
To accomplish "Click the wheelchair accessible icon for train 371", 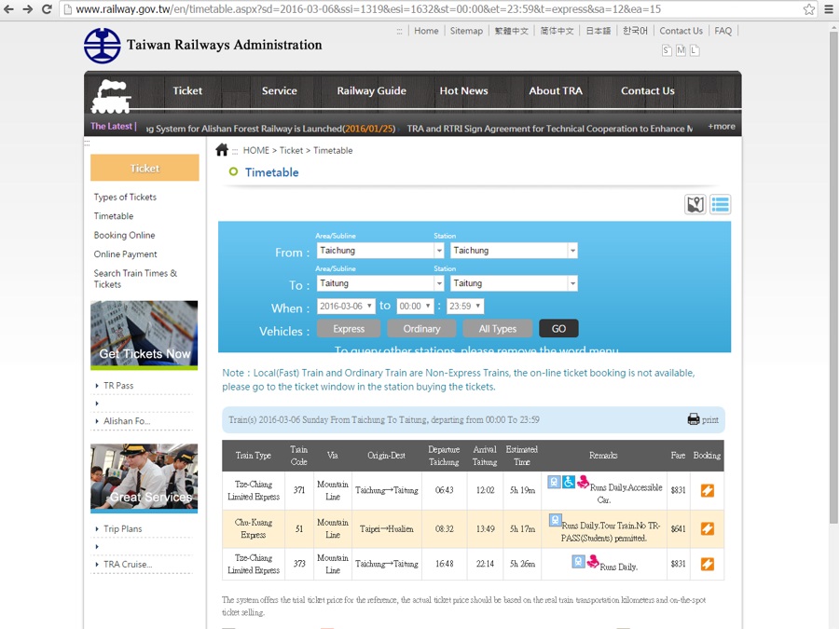I will tap(569, 482).
